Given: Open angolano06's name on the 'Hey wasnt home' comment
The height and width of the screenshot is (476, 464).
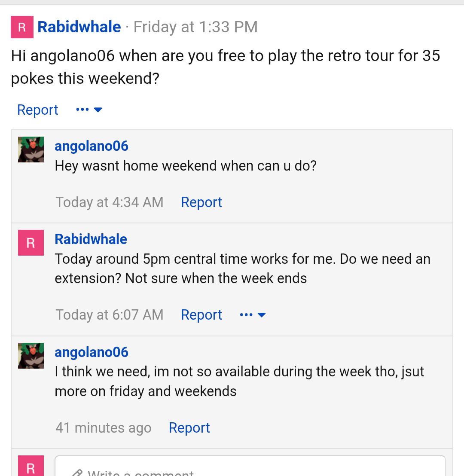Looking at the screenshot, I should 92,146.
